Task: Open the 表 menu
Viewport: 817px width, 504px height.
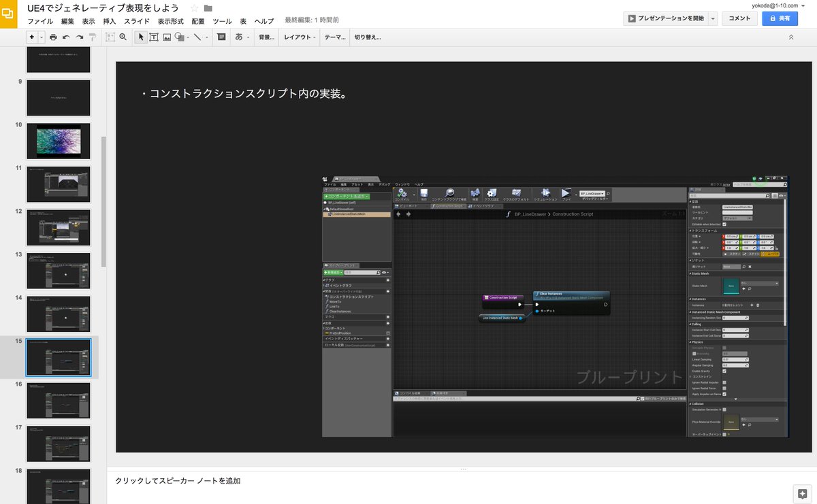Action: tap(243, 21)
